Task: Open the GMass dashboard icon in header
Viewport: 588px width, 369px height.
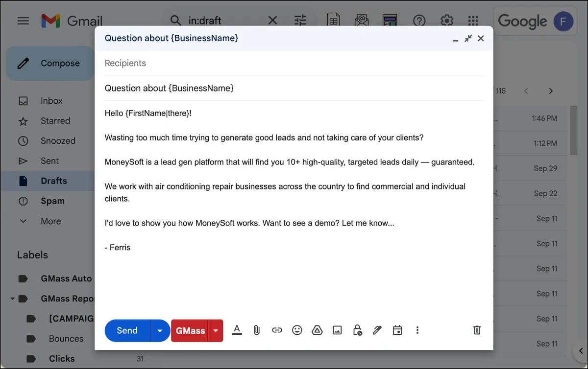Action: [390, 21]
